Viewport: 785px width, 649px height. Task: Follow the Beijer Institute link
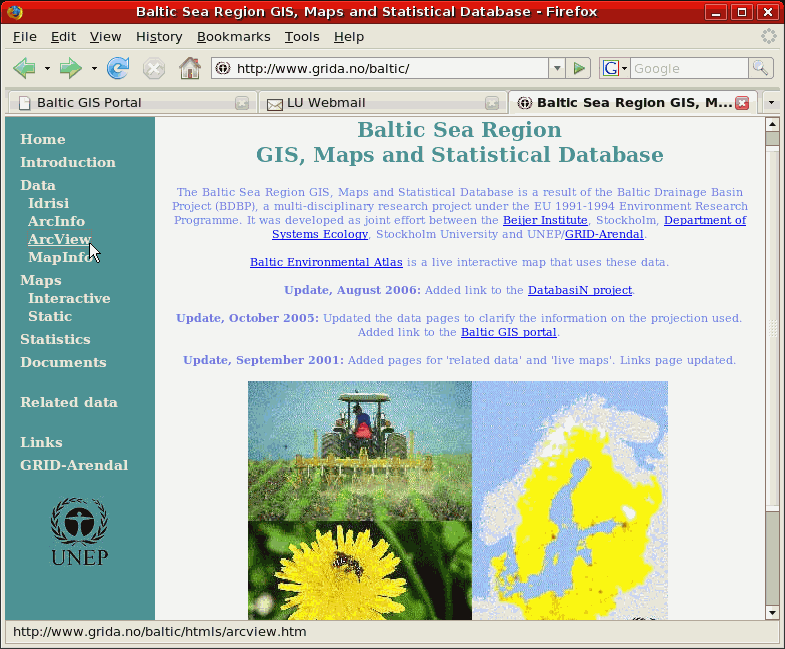tap(545, 220)
